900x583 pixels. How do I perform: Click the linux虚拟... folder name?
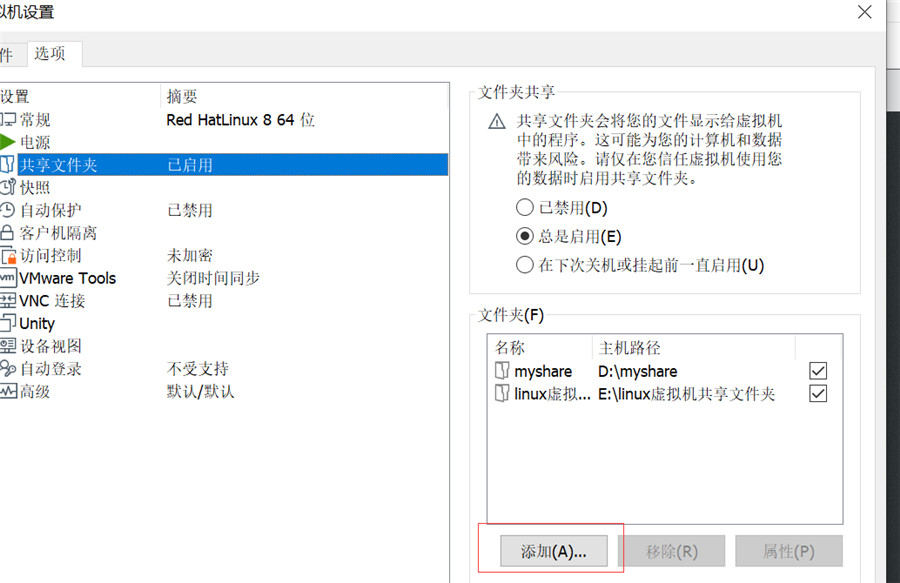[552, 394]
